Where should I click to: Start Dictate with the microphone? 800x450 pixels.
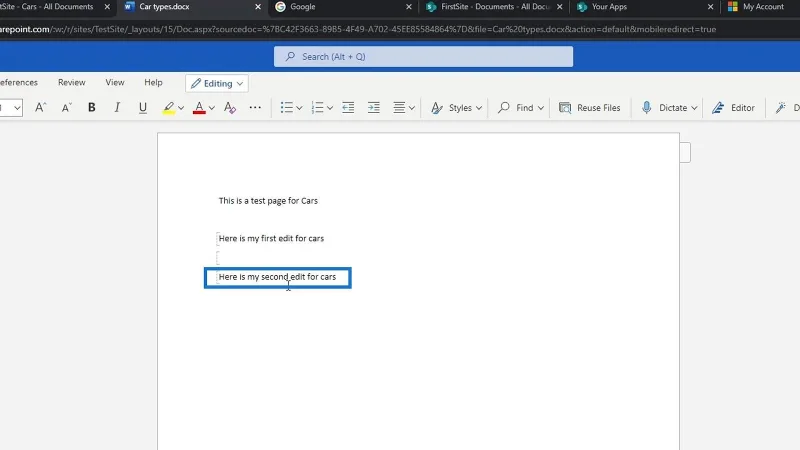tap(663, 108)
